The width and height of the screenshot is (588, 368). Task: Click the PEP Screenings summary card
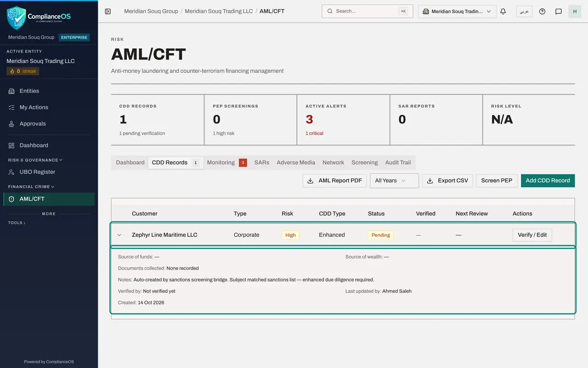point(251,120)
